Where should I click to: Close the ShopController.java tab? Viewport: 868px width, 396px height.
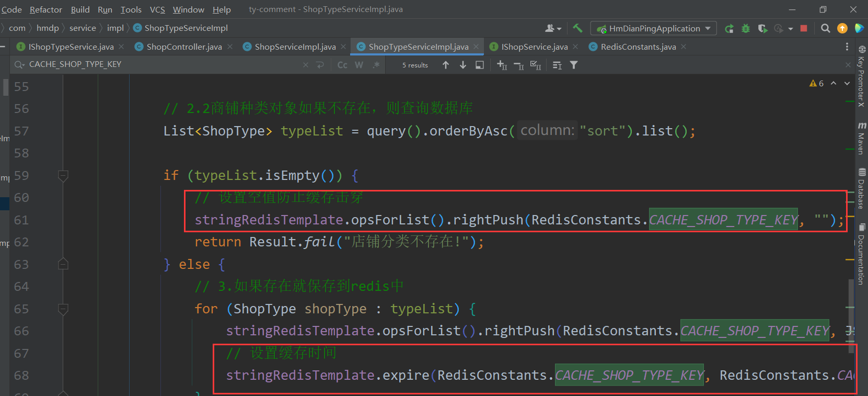click(230, 47)
